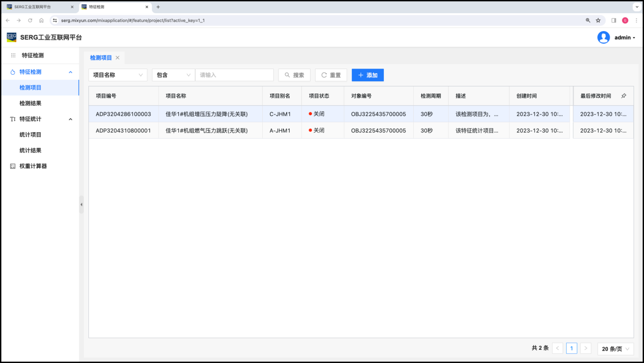
Task: Click the 重置 reset button
Action: [x=331, y=75]
